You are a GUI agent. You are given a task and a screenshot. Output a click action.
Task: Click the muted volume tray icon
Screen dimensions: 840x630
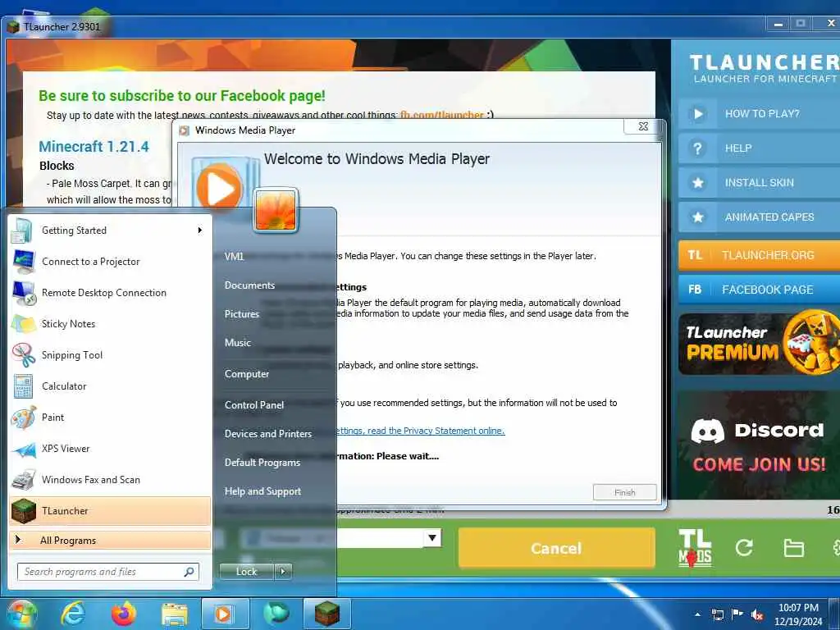pyautogui.click(x=757, y=614)
